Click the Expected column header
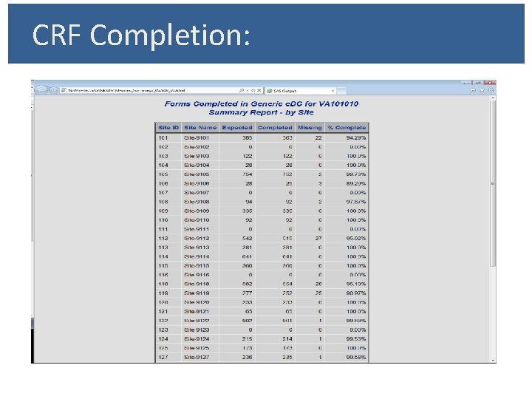Screen dimensions: 532x399 tap(237, 128)
